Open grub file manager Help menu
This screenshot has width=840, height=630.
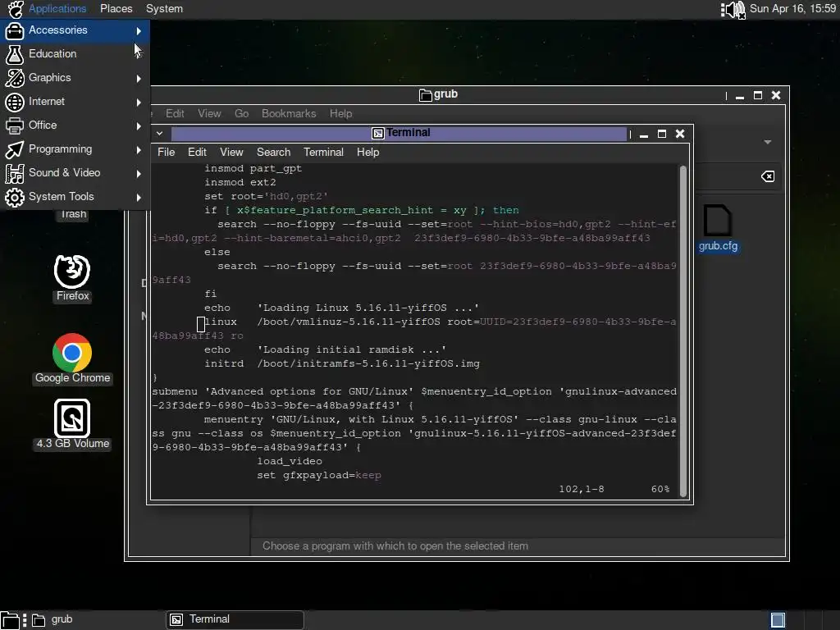coord(340,113)
